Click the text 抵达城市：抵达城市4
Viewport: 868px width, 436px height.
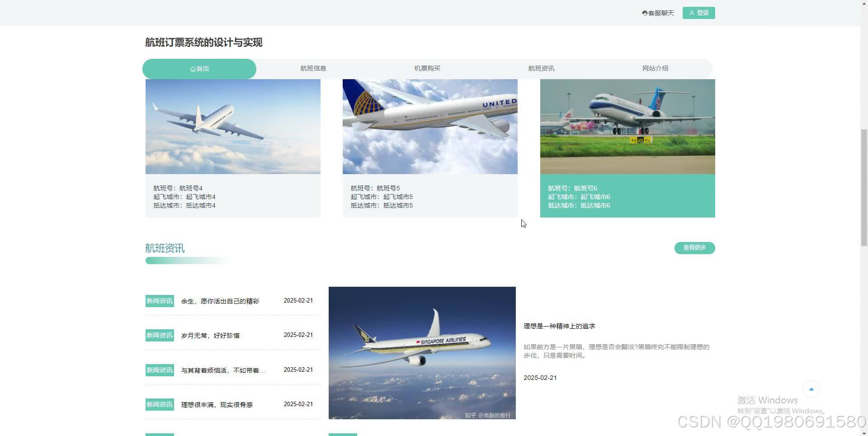(184, 205)
